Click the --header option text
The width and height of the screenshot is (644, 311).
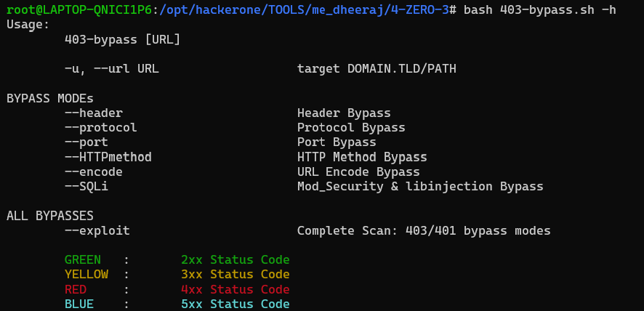(94, 113)
